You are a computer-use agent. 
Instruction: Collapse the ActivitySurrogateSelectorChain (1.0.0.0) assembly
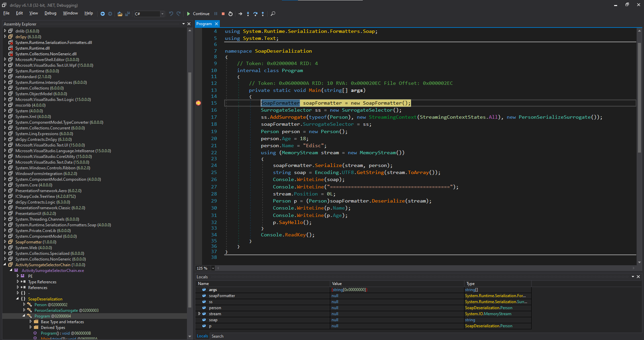[x=5, y=265]
